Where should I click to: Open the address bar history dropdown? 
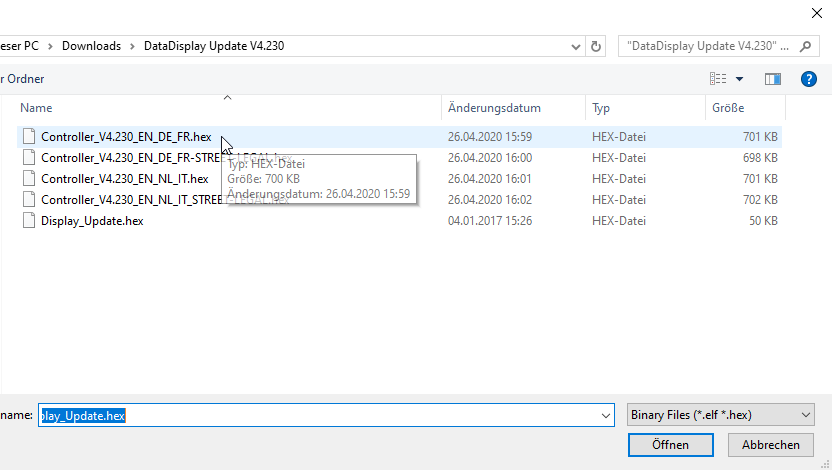pyautogui.click(x=575, y=46)
